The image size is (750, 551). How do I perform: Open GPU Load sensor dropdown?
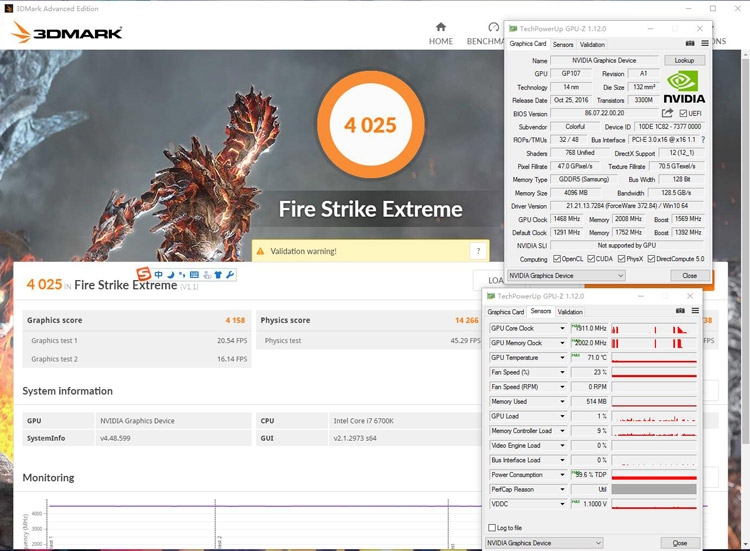(562, 416)
